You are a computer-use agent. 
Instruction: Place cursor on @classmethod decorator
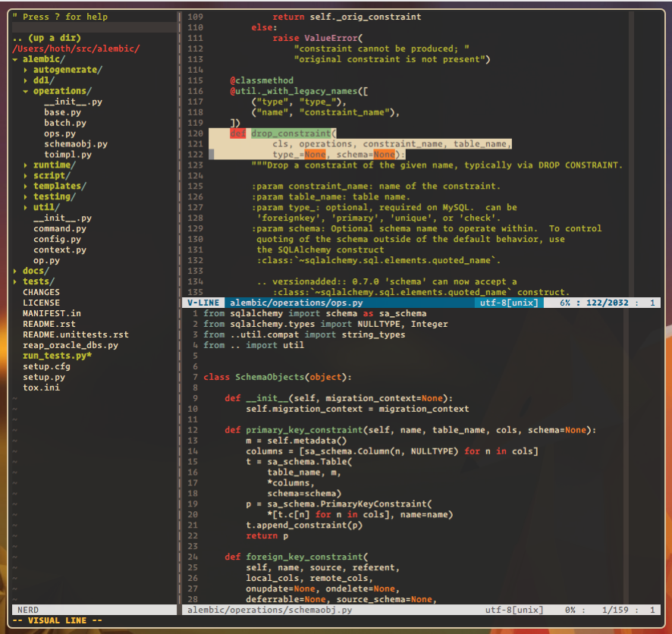262,80
